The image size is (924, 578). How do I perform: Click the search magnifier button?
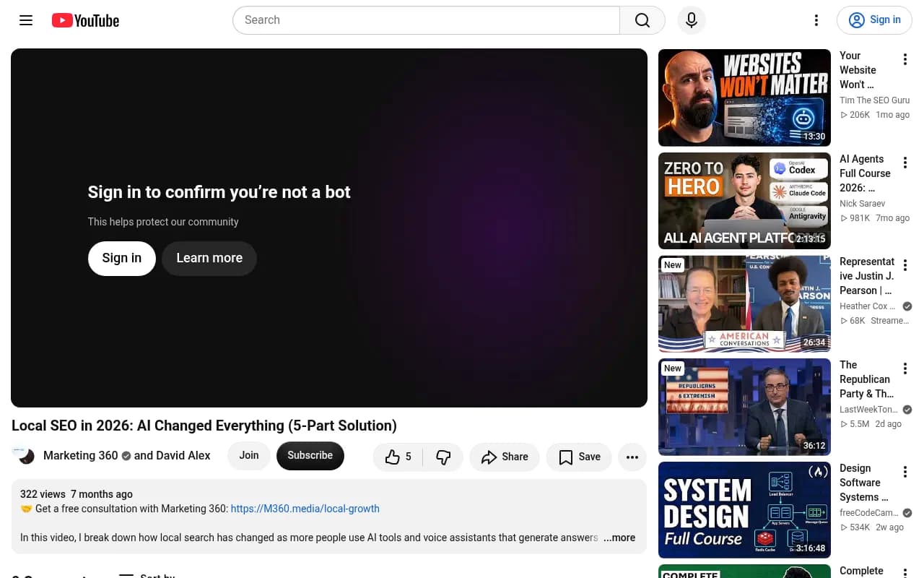click(642, 20)
